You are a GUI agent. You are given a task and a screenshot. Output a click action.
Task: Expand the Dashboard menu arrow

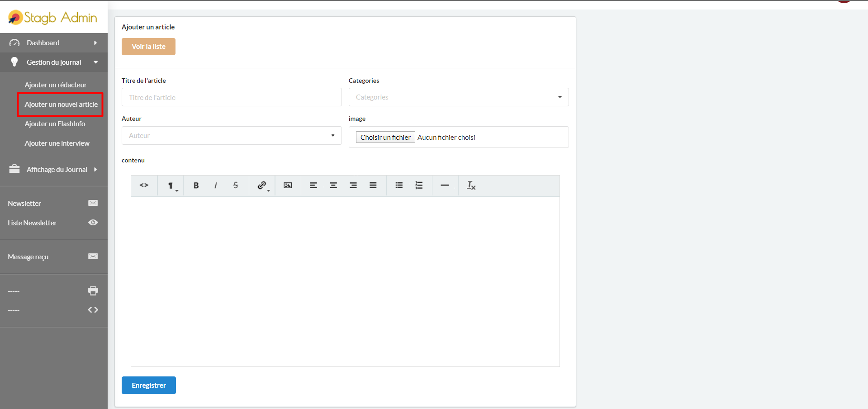[x=95, y=43]
